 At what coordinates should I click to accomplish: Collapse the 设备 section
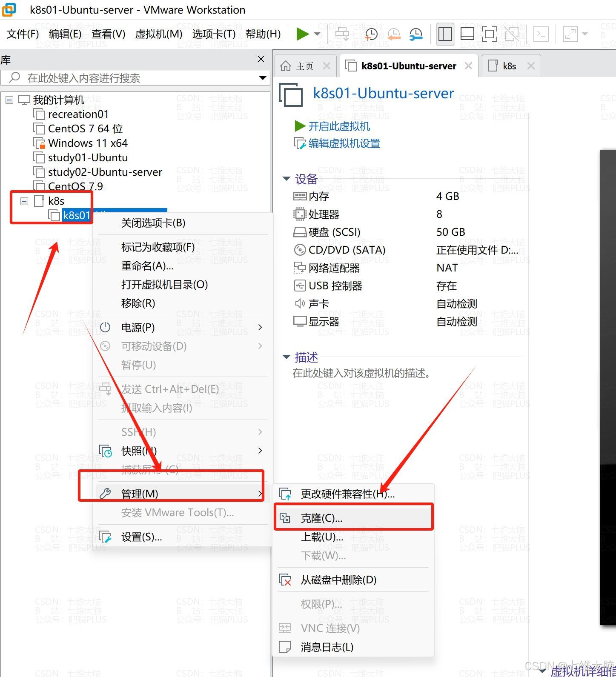pos(287,179)
